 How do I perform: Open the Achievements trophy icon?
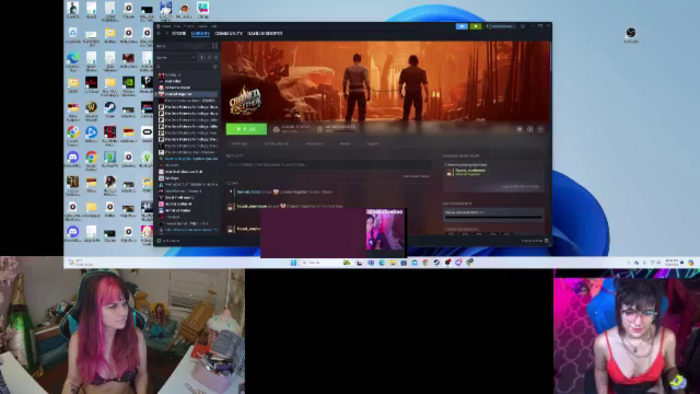[320, 129]
